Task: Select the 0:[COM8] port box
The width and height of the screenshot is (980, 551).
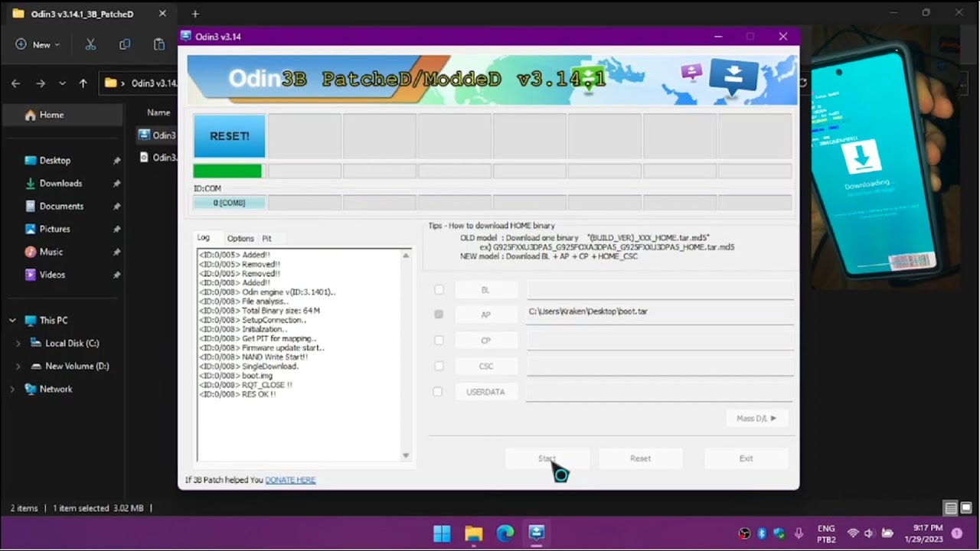Action: tap(229, 203)
